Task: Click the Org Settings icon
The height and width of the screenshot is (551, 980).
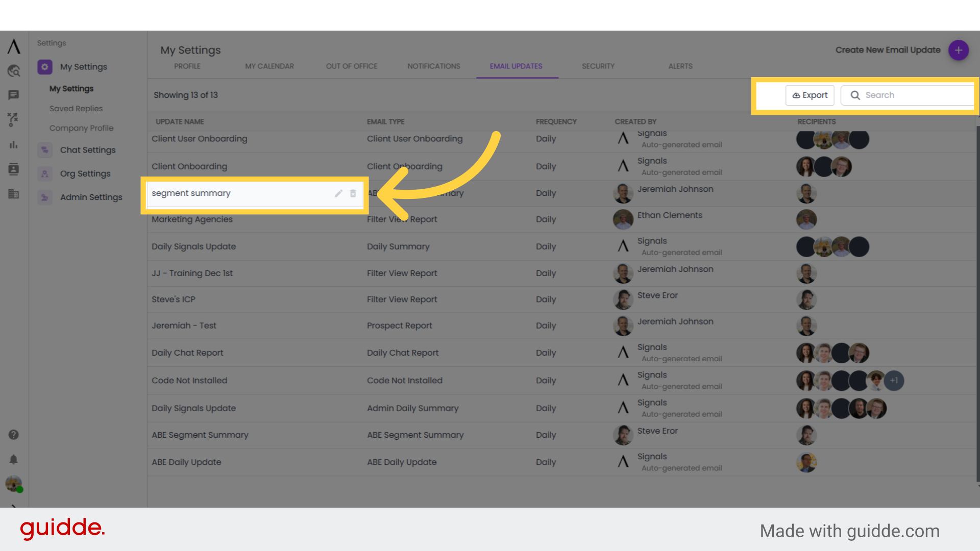Action: click(45, 173)
